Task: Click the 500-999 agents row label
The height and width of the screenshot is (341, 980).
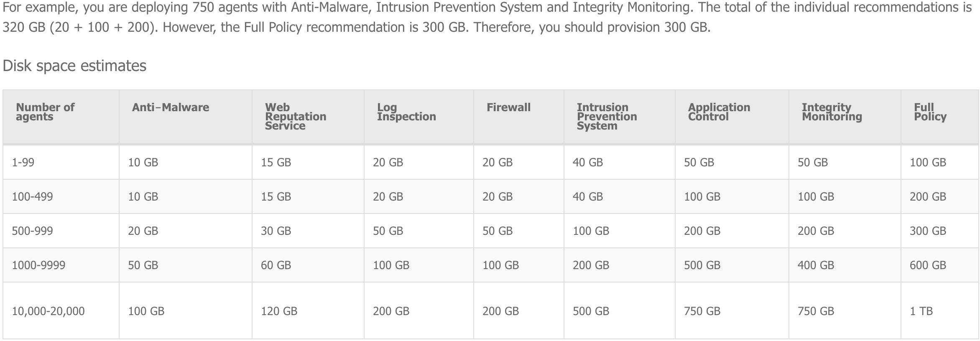Action: tap(32, 231)
